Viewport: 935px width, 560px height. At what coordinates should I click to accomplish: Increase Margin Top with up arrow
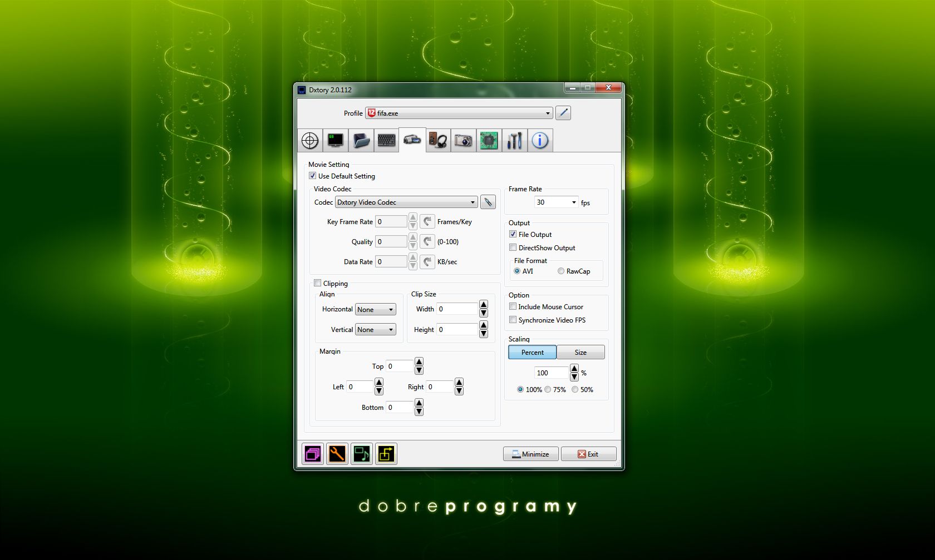pyautogui.click(x=419, y=362)
